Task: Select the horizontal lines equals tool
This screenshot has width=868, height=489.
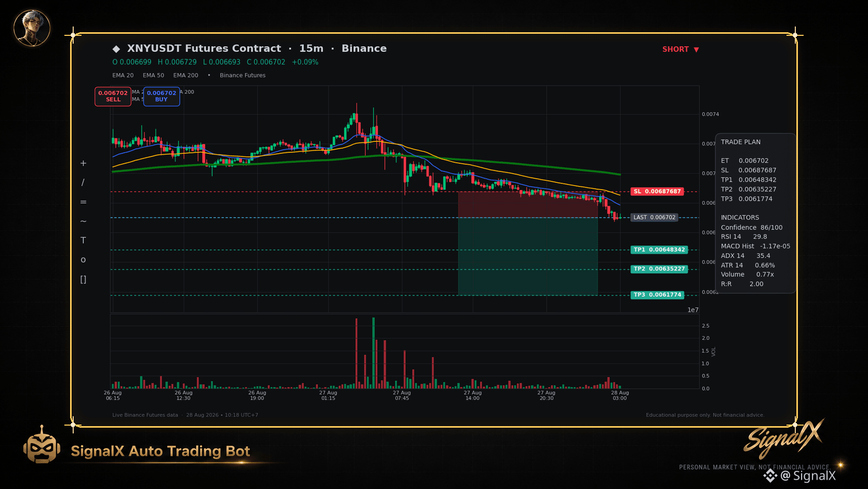Action: click(83, 202)
